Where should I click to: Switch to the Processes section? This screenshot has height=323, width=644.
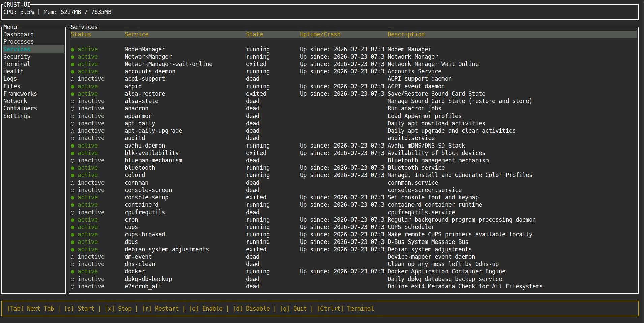coord(19,42)
